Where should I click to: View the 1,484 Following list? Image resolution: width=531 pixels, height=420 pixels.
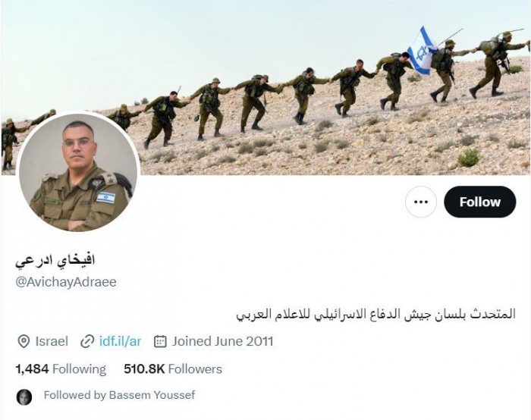point(61,369)
